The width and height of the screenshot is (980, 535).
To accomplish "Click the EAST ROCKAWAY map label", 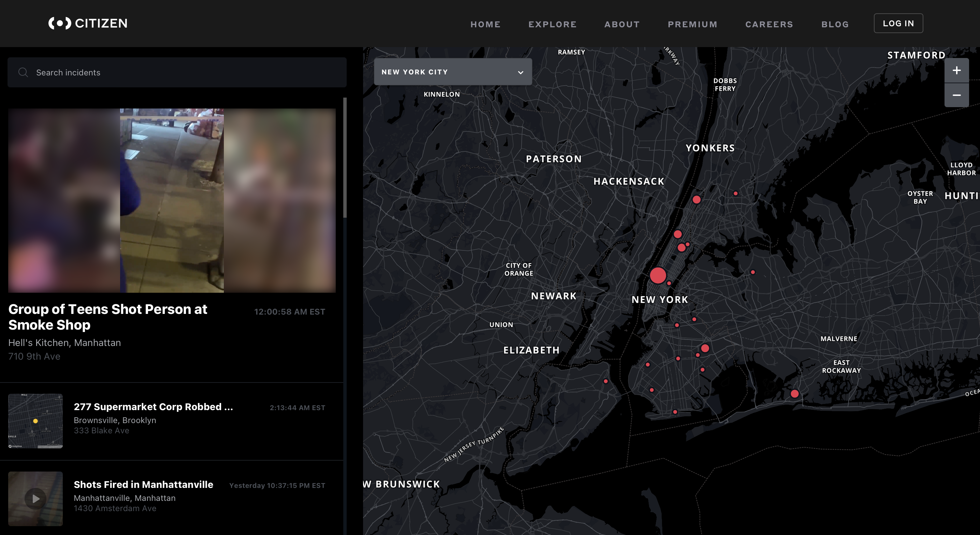I will [x=841, y=366].
